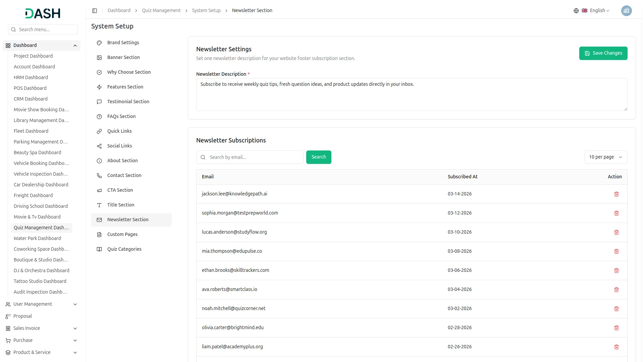Remove olivia.carter@brightmind.edu using trash icon
This screenshot has height=362, width=644.
616,328
